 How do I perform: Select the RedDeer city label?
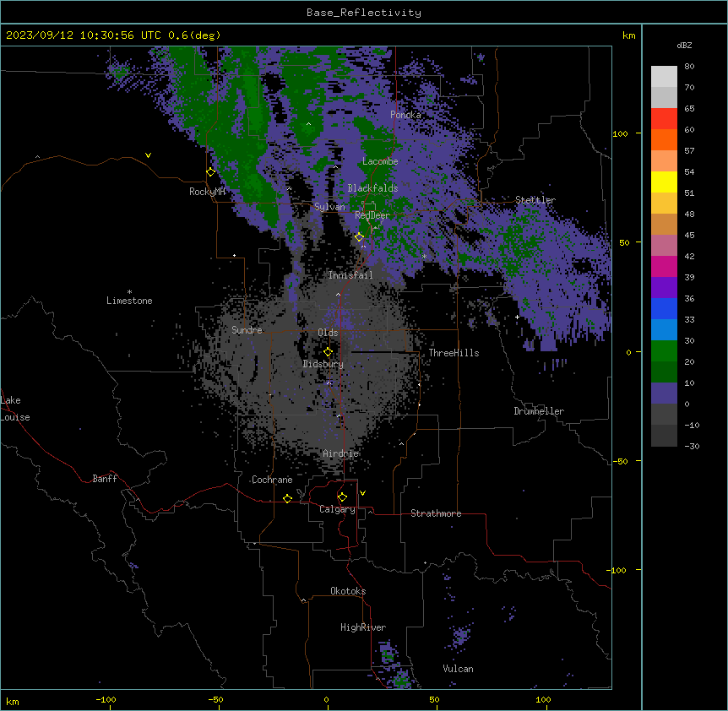[372, 215]
